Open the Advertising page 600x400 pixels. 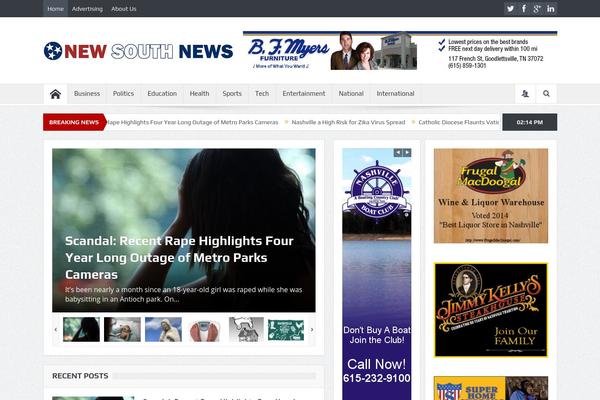87,9
